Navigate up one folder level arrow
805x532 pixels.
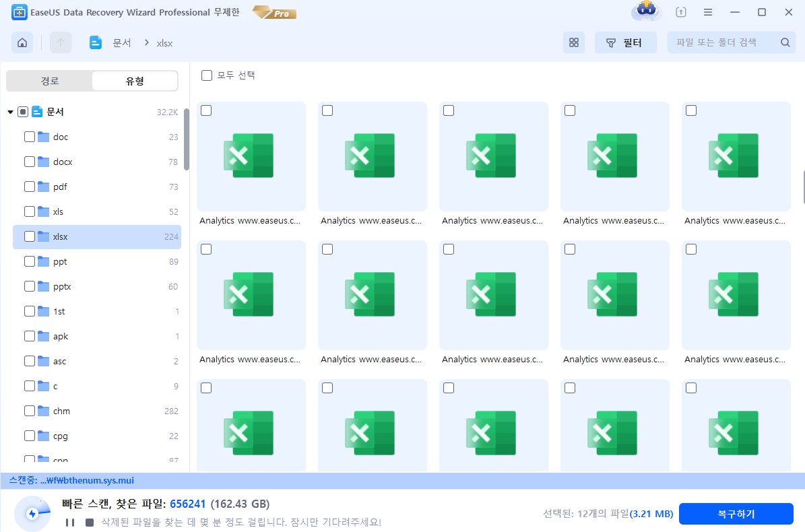click(x=61, y=42)
